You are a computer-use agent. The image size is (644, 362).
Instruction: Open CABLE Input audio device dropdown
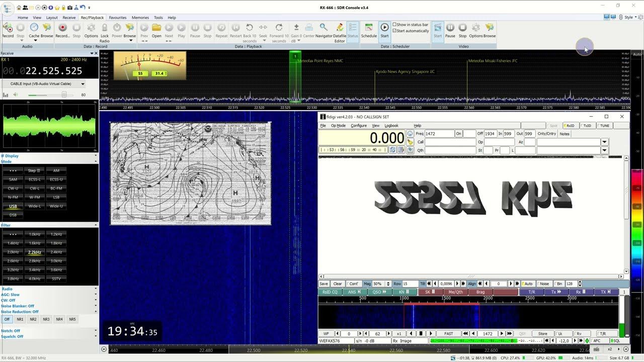tap(83, 84)
